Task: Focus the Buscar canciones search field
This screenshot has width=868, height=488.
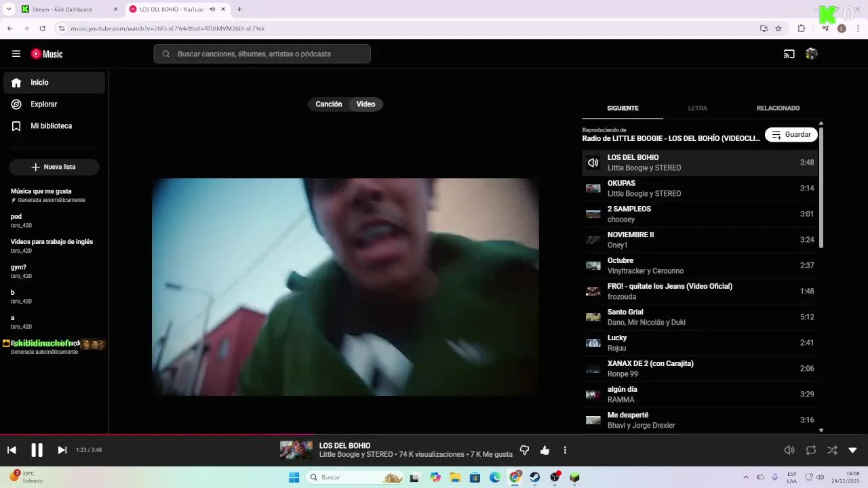Action: (262, 54)
